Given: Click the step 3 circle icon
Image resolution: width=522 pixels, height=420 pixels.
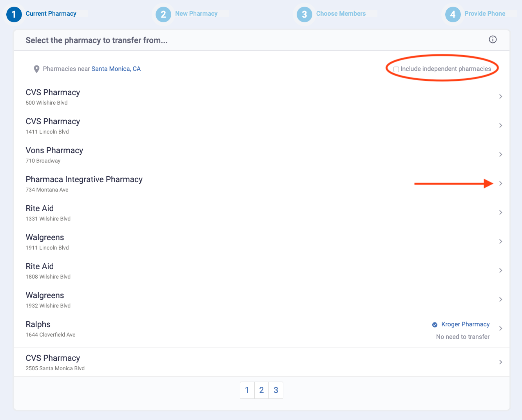Looking at the screenshot, I should [304, 14].
